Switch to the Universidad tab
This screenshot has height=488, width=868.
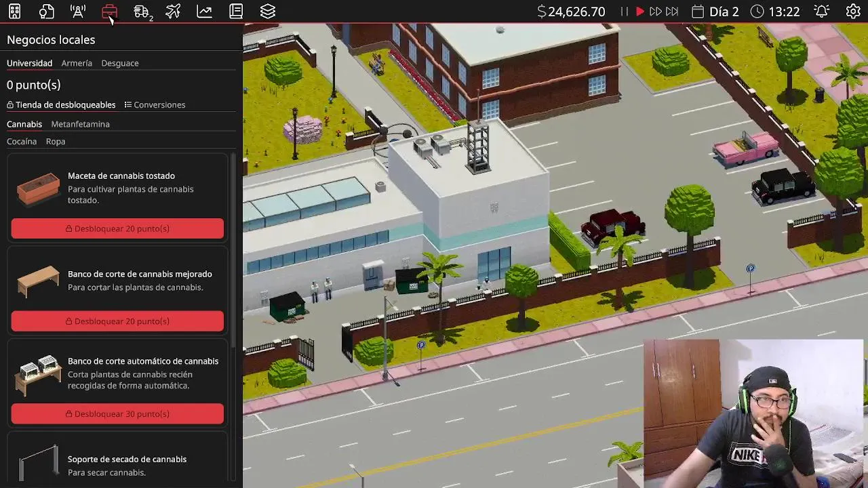(x=29, y=63)
